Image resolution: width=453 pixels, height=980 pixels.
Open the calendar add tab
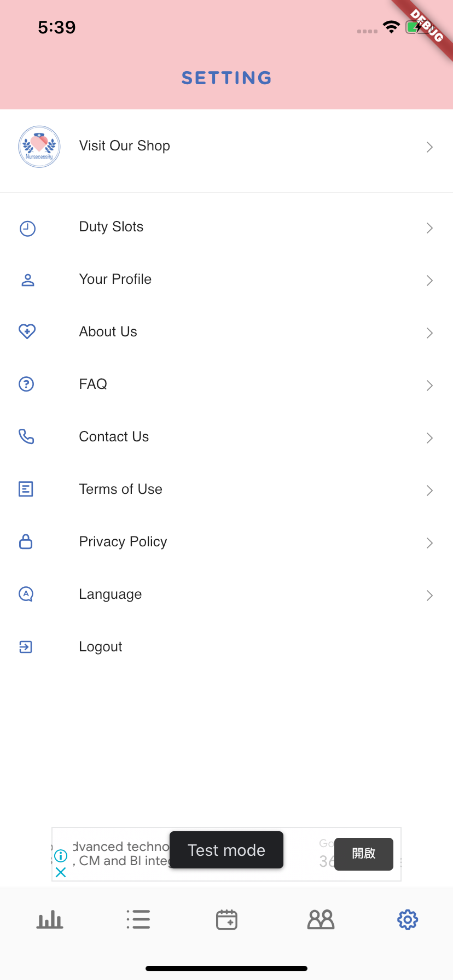[x=226, y=920]
